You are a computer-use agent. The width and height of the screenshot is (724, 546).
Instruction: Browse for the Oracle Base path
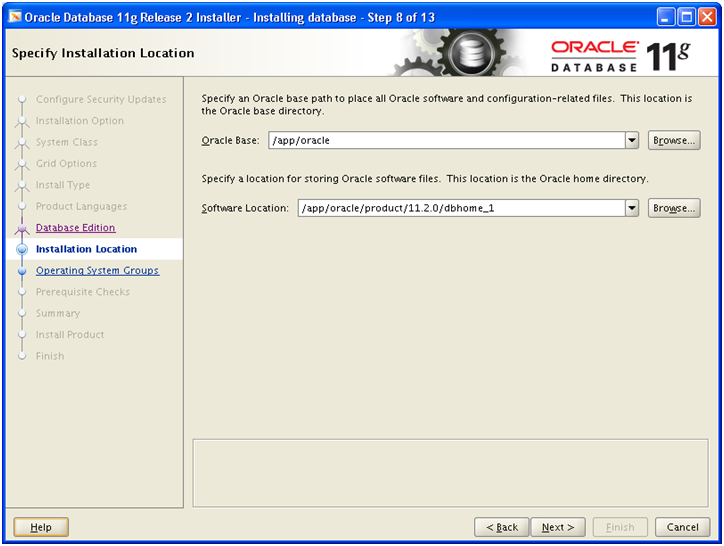click(674, 140)
